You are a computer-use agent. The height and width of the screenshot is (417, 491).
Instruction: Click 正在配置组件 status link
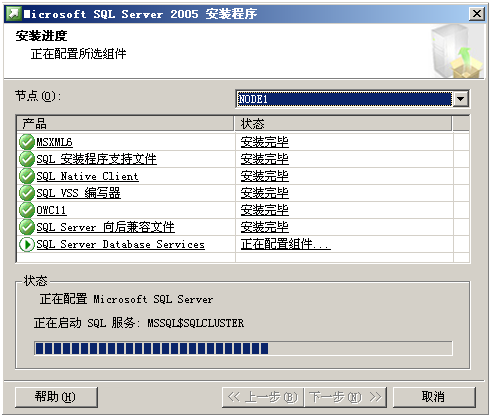coord(286,244)
